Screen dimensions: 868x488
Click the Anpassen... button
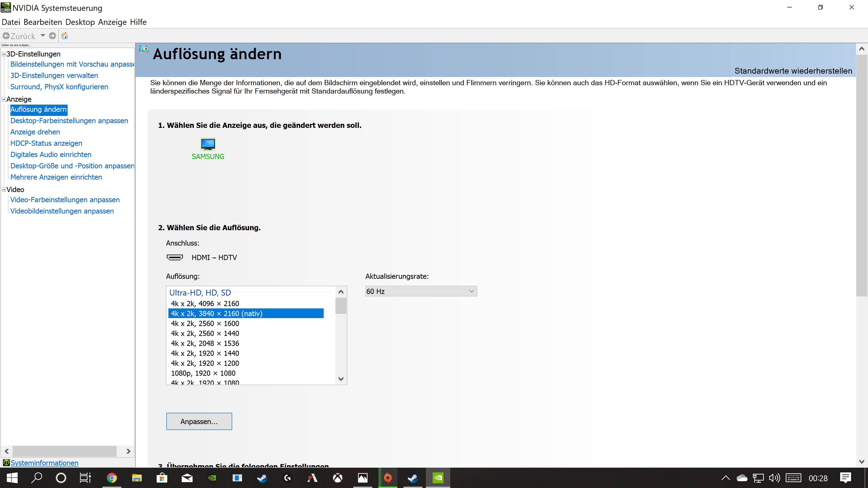[199, 421]
